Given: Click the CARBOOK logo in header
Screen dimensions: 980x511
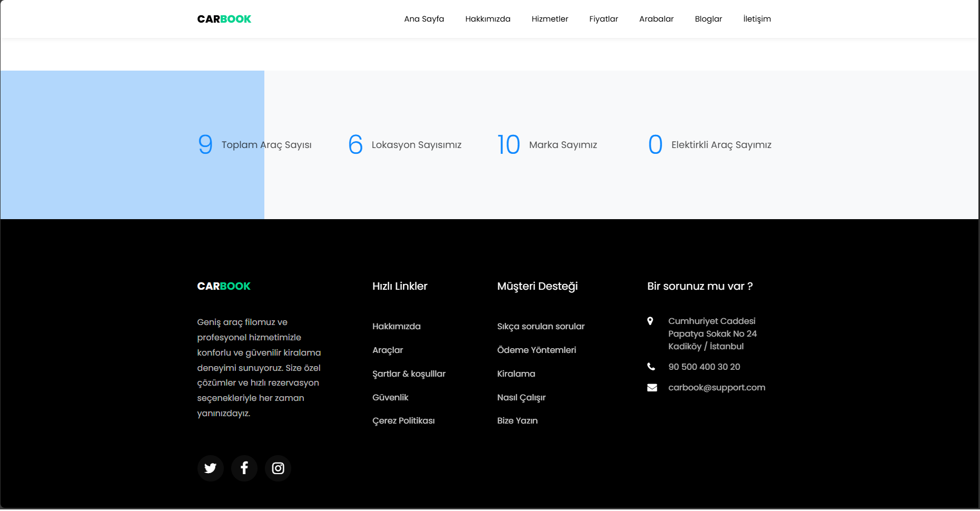Looking at the screenshot, I should (224, 19).
